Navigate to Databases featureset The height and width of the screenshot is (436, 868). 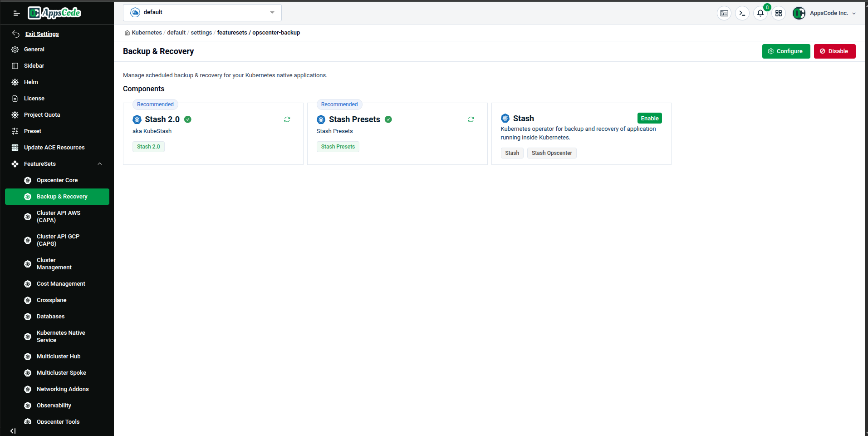[x=51, y=316]
